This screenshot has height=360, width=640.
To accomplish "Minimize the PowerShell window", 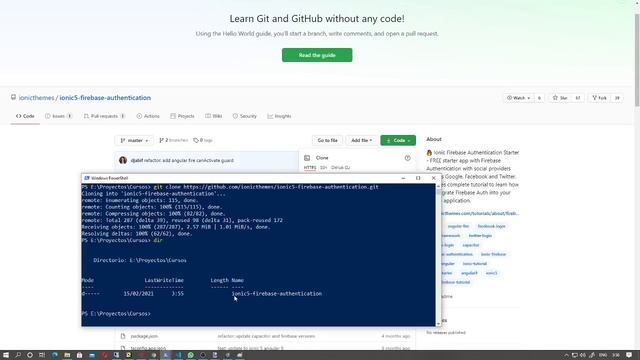I will tap(403, 178).
